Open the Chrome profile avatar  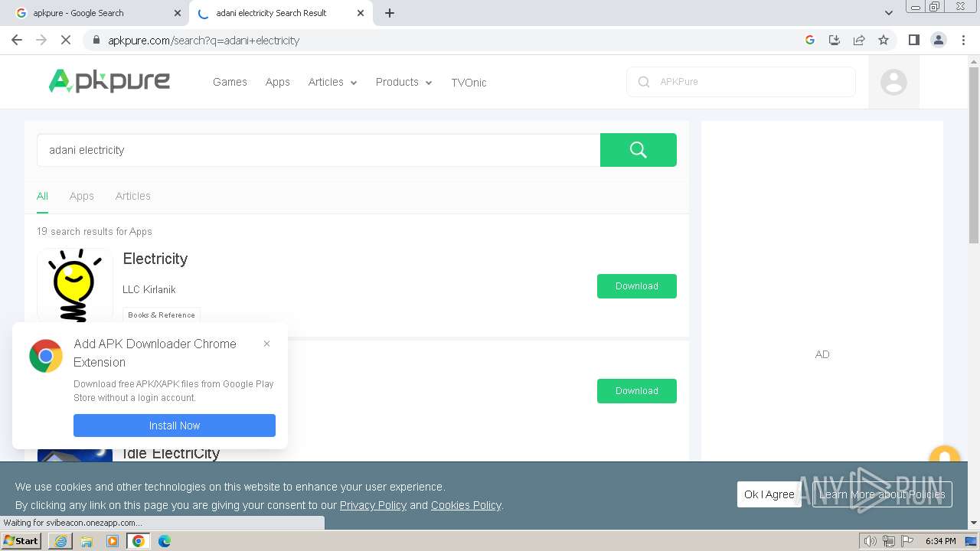[939, 40]
